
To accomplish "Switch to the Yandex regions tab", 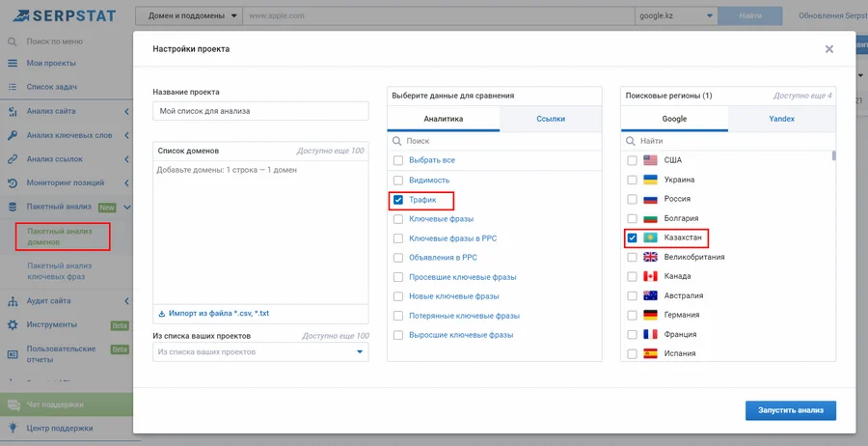I will coord(781,119).
